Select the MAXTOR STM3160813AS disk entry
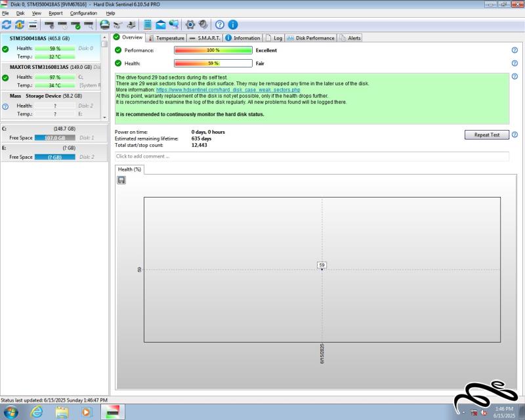Viewport: 525px width, 420px height. click(51, 76)
